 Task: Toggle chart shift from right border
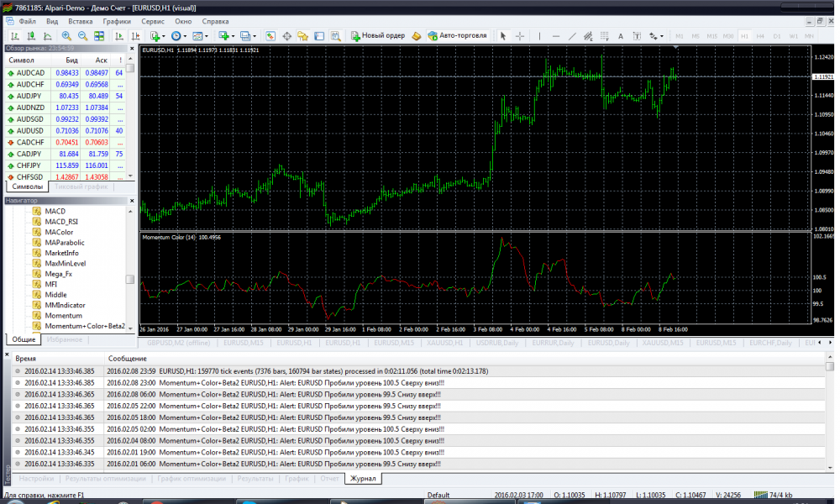[135, 36]
